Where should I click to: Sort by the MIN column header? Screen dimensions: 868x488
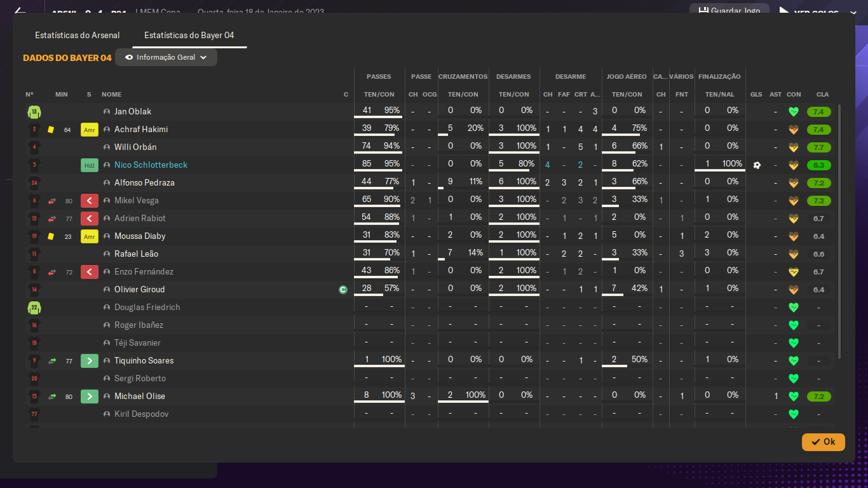61,95
